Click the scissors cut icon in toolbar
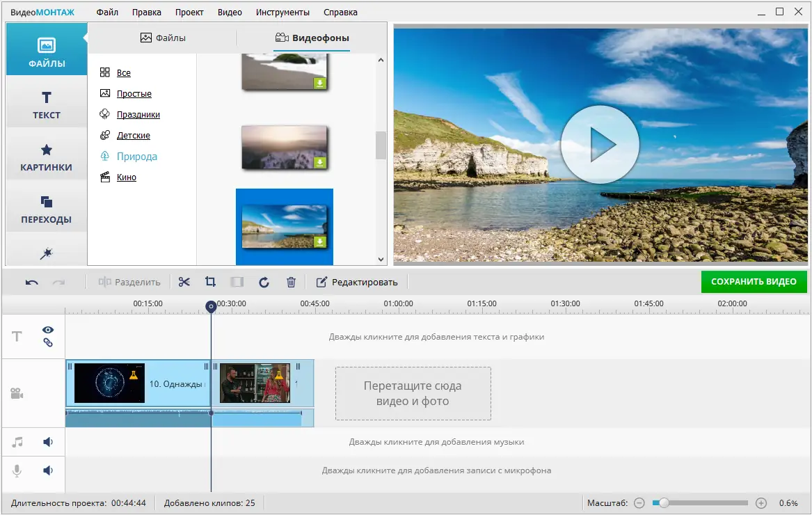 (x=184, y=282)
